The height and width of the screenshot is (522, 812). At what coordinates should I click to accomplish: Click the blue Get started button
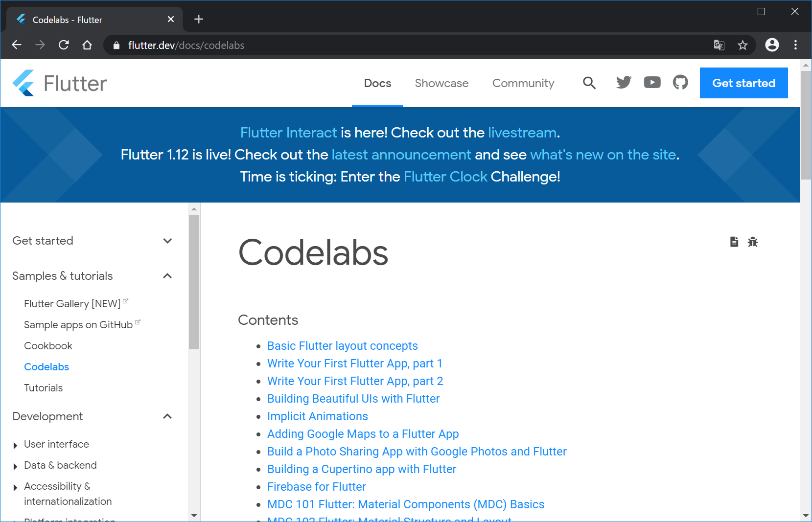743,83
